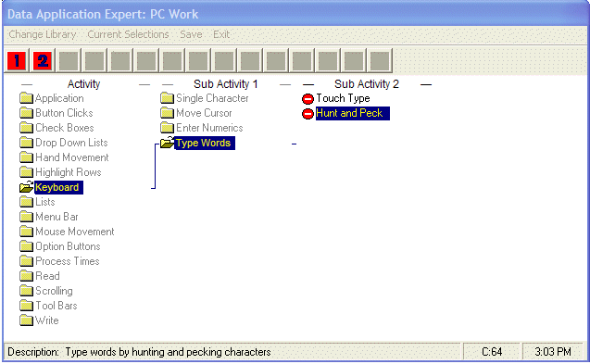
Task: Select the Touch Type item
Action: (x=343, y=98)
